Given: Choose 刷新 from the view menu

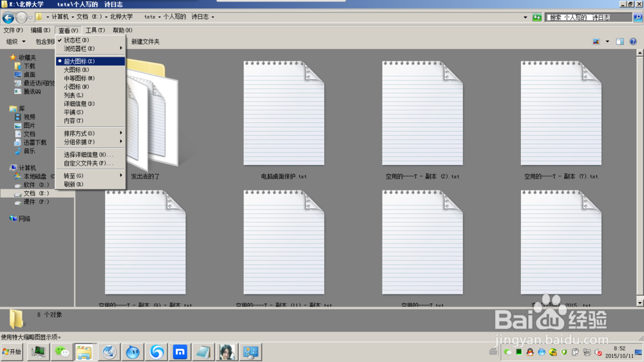Looking at the screenshot, I should coord(90,184).
